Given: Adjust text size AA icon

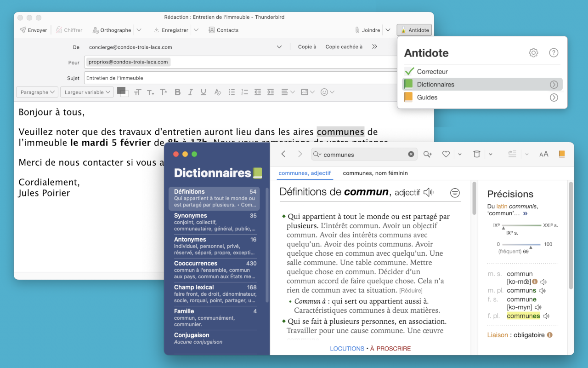Looking at the screenshot, I should tap(544, 155).
